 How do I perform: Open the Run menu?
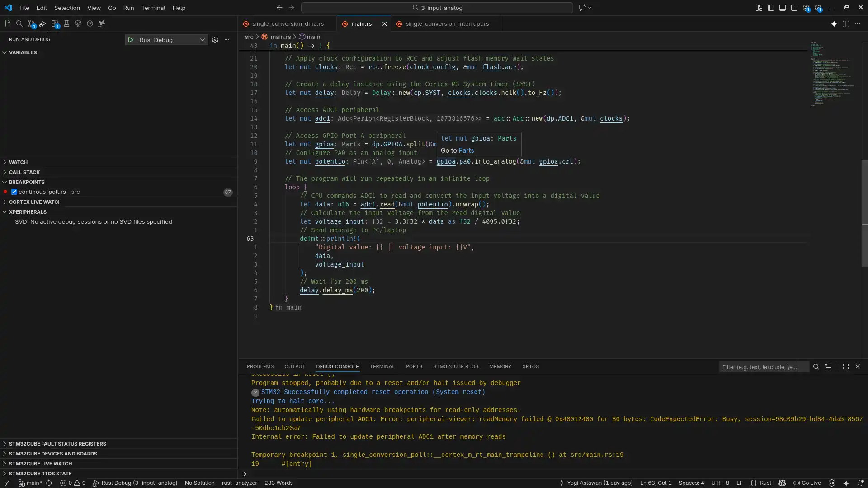129,8
